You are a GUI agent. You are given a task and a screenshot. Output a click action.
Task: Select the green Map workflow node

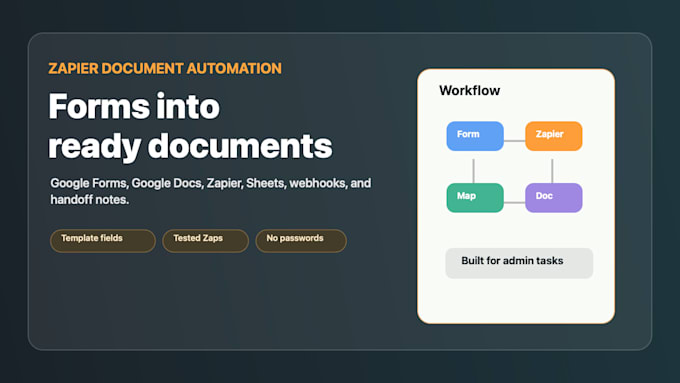pyautogui.click(x=475, y=198)
